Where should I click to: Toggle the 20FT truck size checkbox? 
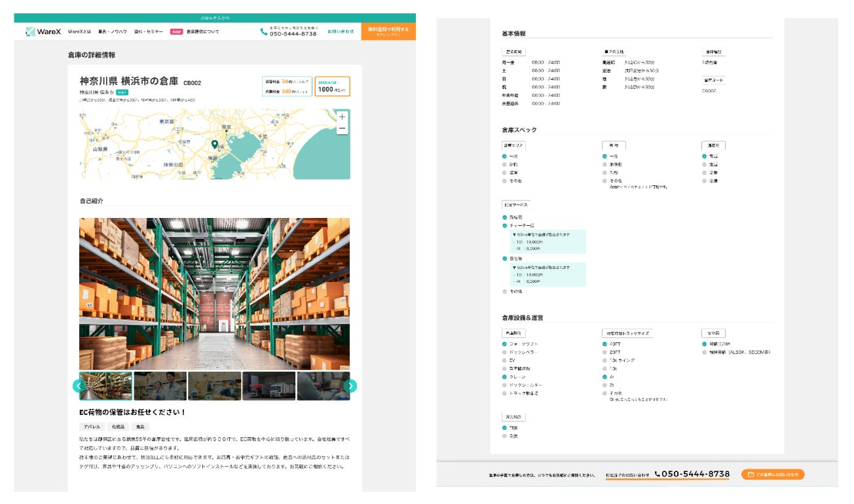coord(604,352)
